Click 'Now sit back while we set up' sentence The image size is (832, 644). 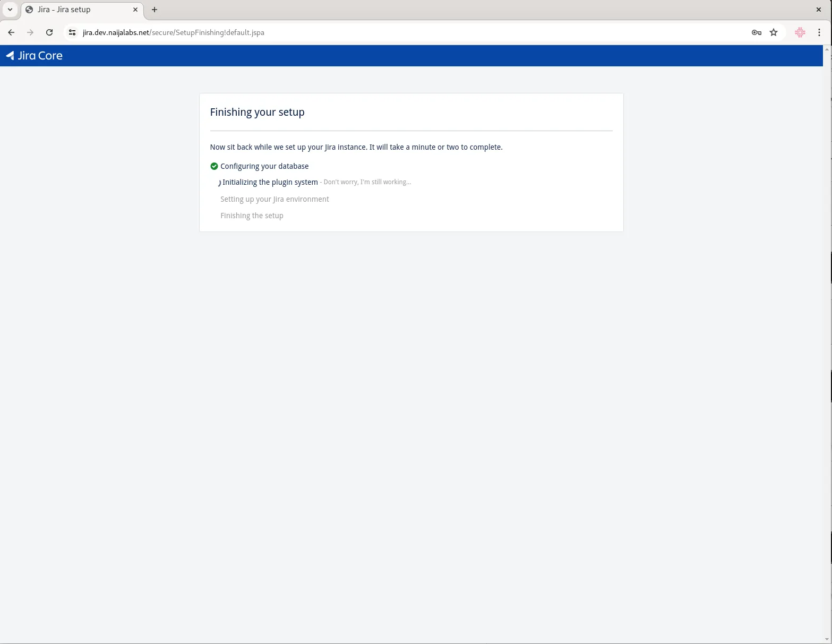point(356,147)
